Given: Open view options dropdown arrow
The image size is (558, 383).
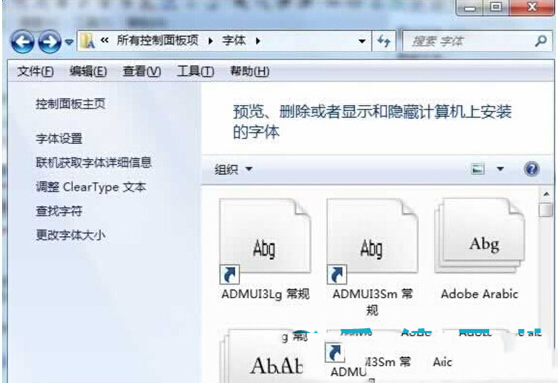Looking at the screenshot, I should (500, 169).
